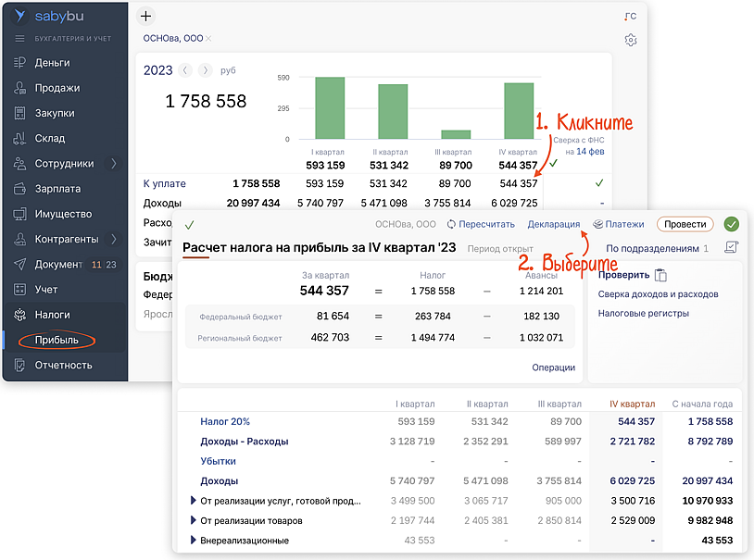Click the clipboard icon next to Проверить
Viewport: 754px width, 560px height.
(660, 275)
